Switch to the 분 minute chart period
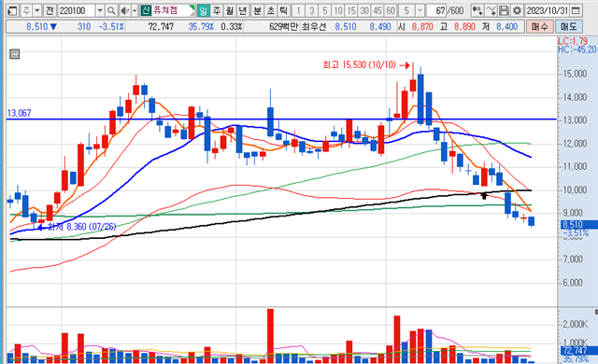This screenshot has width=598, height=364. click(x=258, y=10)
